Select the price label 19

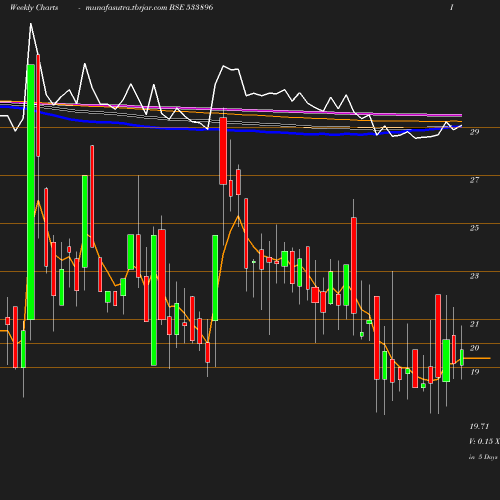[474, 372]
